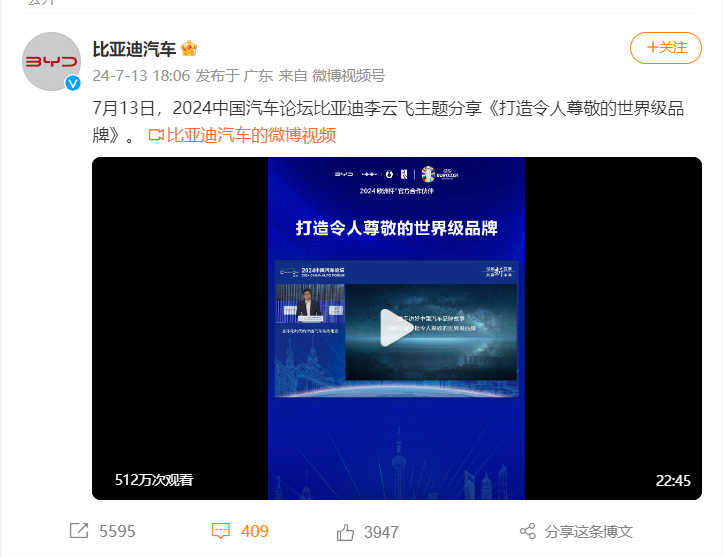Image resolution: width=723 pixels, height=557 pixels.
Task: Follow account with +关注 button
Action: (666, 47)
